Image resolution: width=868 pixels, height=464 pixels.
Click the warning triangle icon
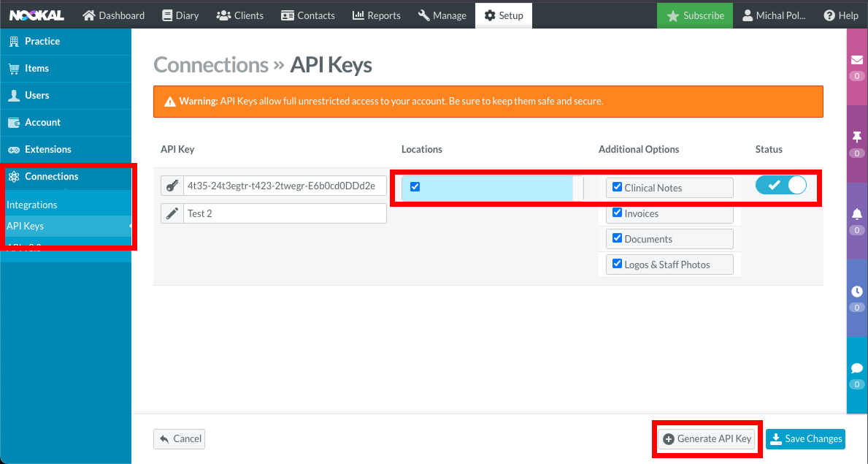(170, 102)
